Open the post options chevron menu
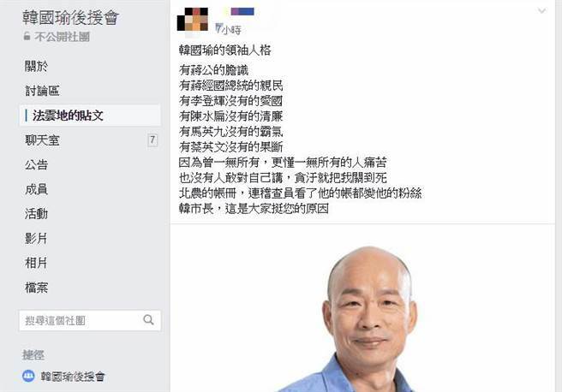 coord(541,11)
